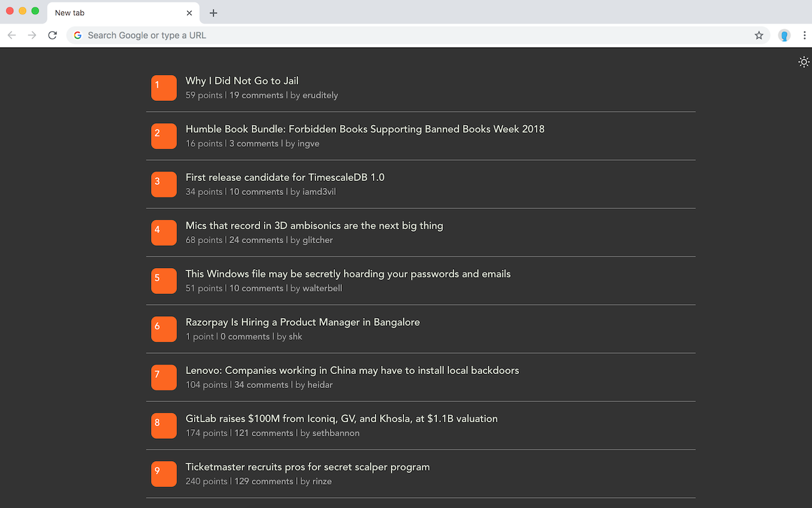The width and height of the screenshot is (812, 508).
Task: Open user profile iamd3vil
Action: [319, 192]
